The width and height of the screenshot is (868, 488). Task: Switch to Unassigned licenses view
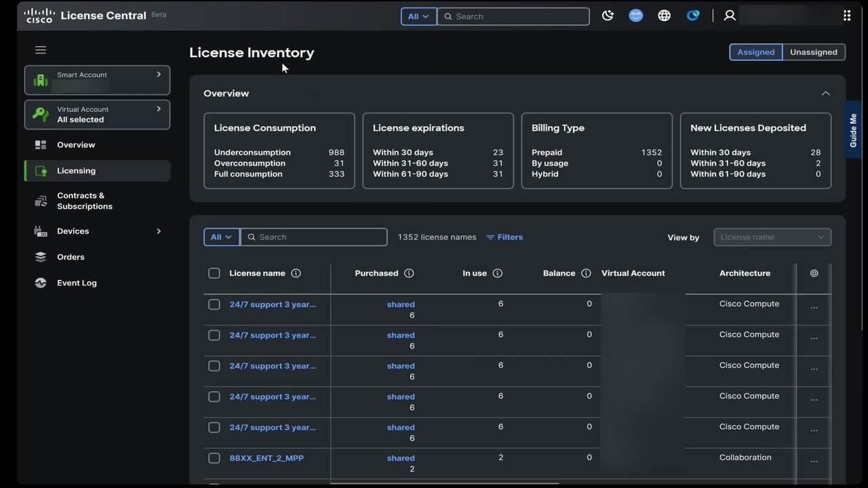[x=814, y=52]
